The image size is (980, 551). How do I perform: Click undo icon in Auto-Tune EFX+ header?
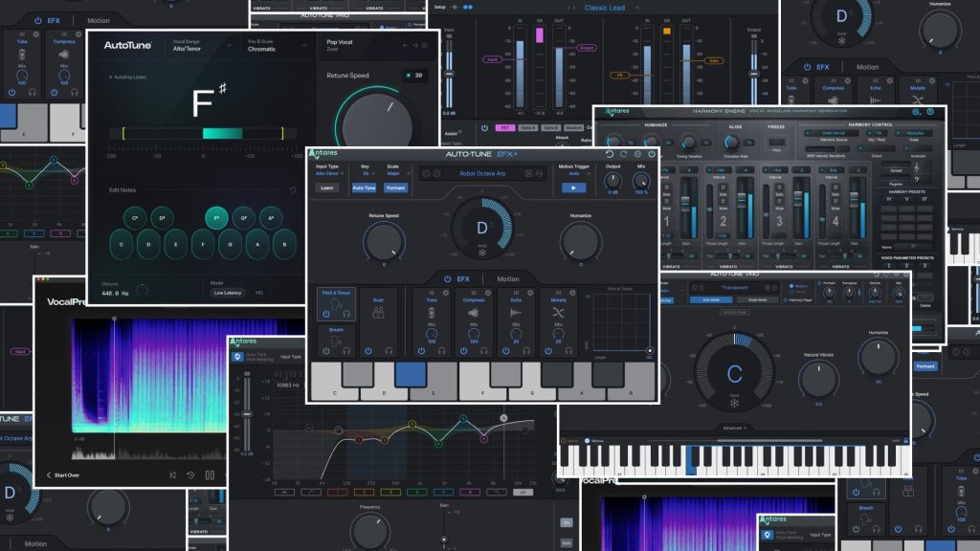pos(610,154)
